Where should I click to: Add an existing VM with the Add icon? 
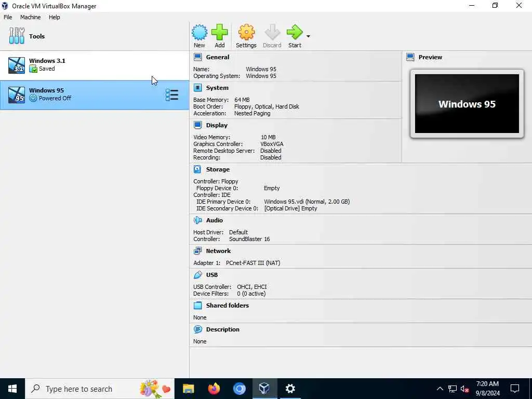(220, 36)
